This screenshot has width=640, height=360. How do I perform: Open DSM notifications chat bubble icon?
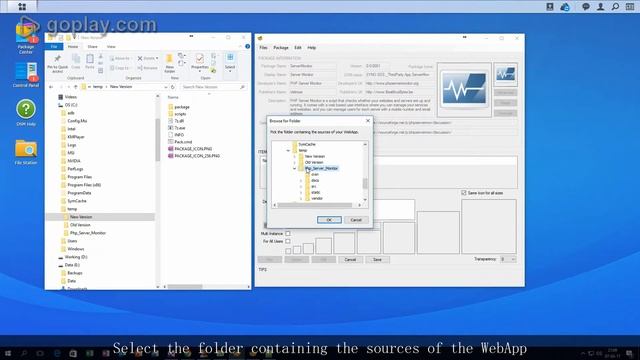586,7
